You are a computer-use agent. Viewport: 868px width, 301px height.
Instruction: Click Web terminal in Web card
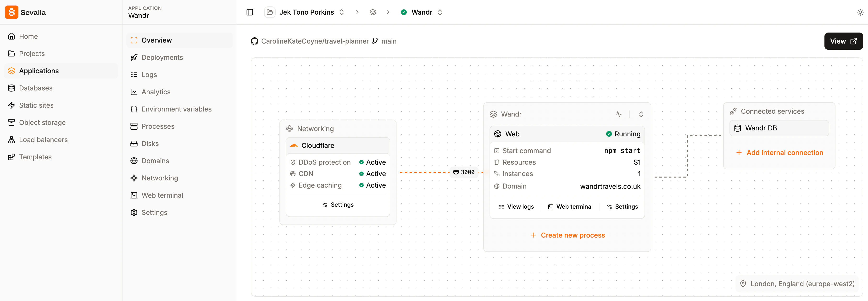click(570, 207)
